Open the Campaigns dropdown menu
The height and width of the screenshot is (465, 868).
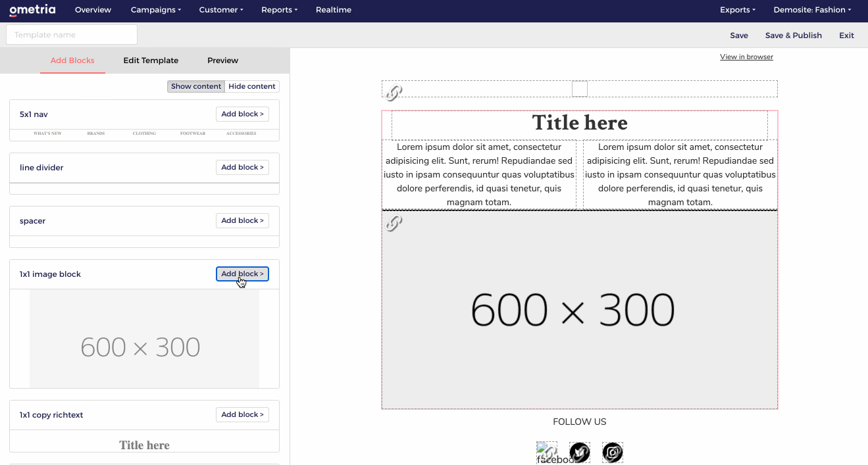(156, 10)
